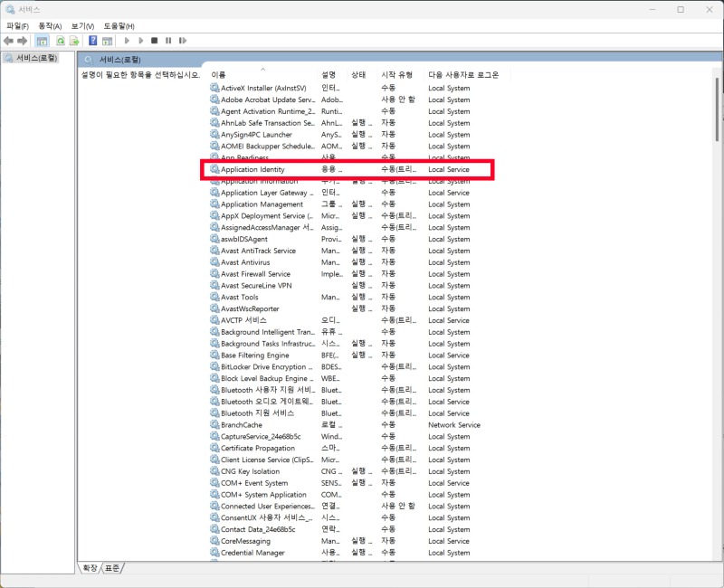This screenshot has height=588, width=724.
Task: Open the 동작(A) menu
Action: point(50,26)
